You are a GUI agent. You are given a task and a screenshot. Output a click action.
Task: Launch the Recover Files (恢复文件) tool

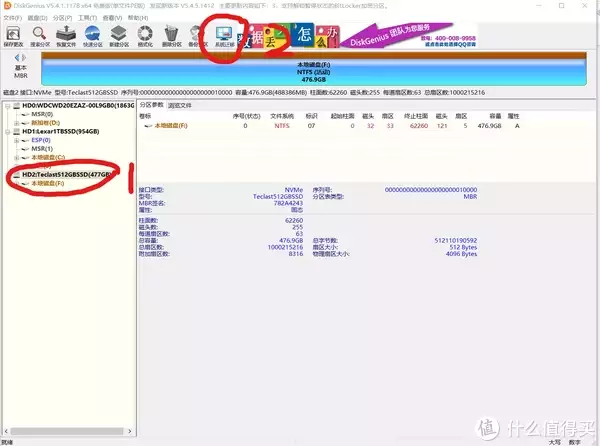[66, 36]
